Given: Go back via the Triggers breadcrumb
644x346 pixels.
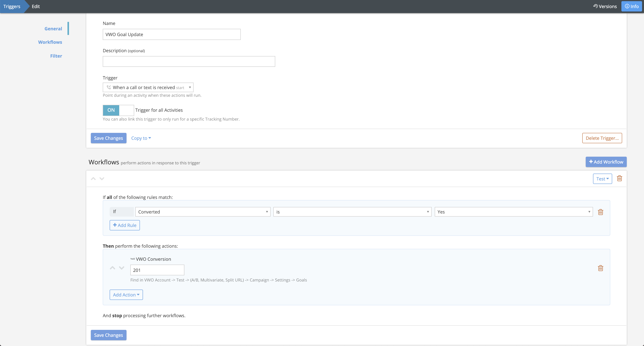Looking at the screenshot, I should pyautogui.click(x=12, y=6).
